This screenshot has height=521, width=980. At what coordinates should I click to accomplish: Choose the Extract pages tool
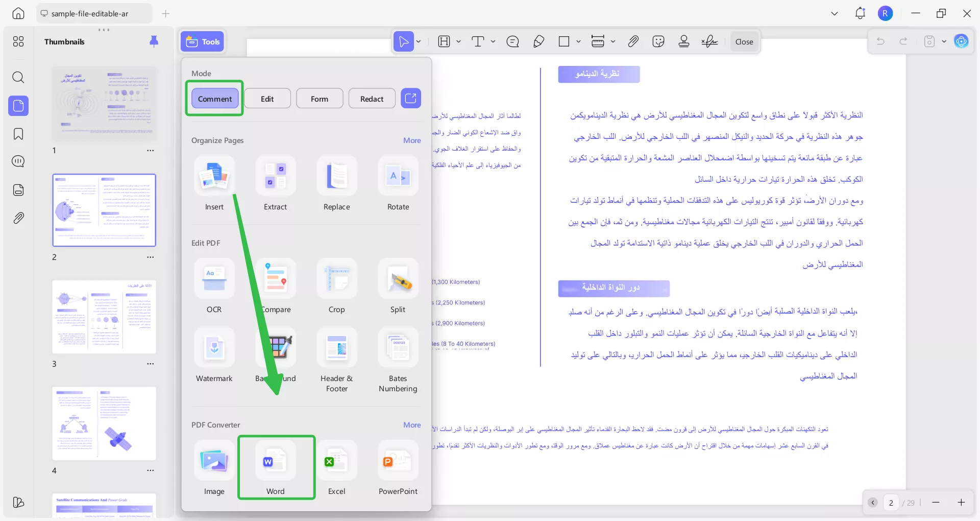pos(276,183)
